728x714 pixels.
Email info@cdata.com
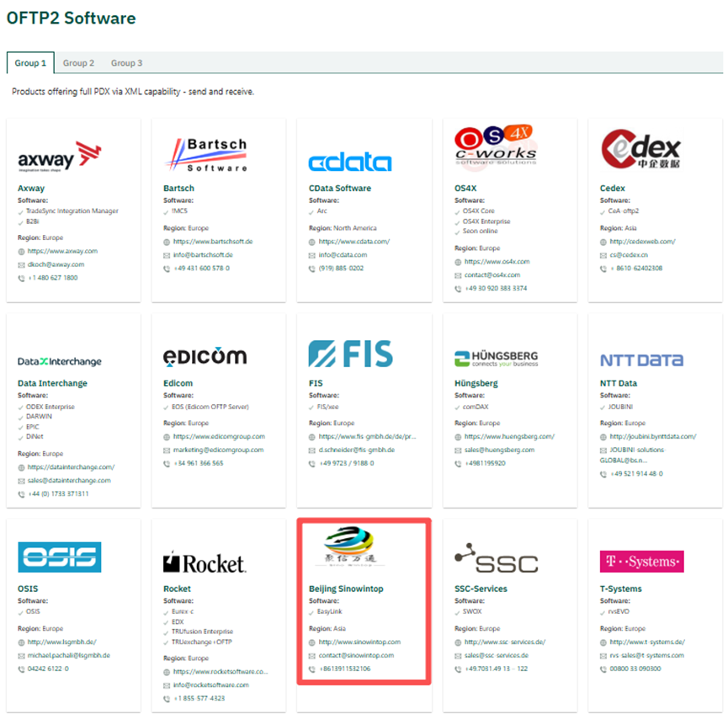(343, 254)
